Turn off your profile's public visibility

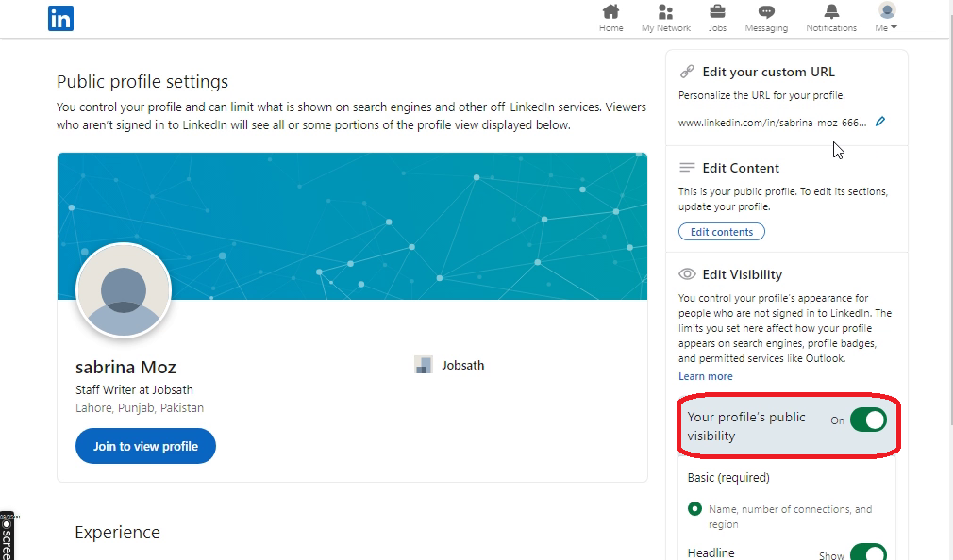(868, 420)
